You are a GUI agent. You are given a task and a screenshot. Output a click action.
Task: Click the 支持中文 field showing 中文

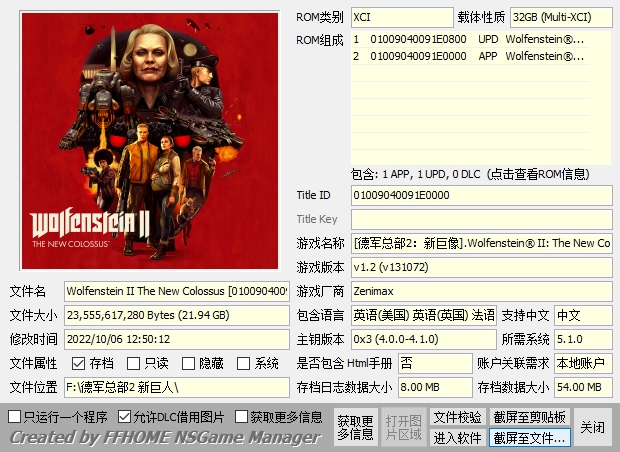click(x=583, y=316)
